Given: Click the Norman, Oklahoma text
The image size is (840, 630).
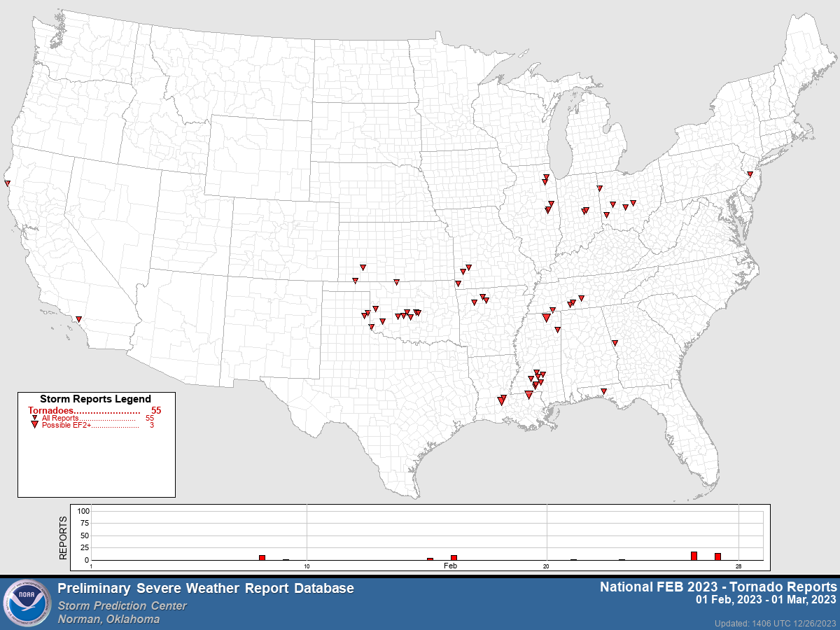Looking at the screenshot, I should [108, 619].
